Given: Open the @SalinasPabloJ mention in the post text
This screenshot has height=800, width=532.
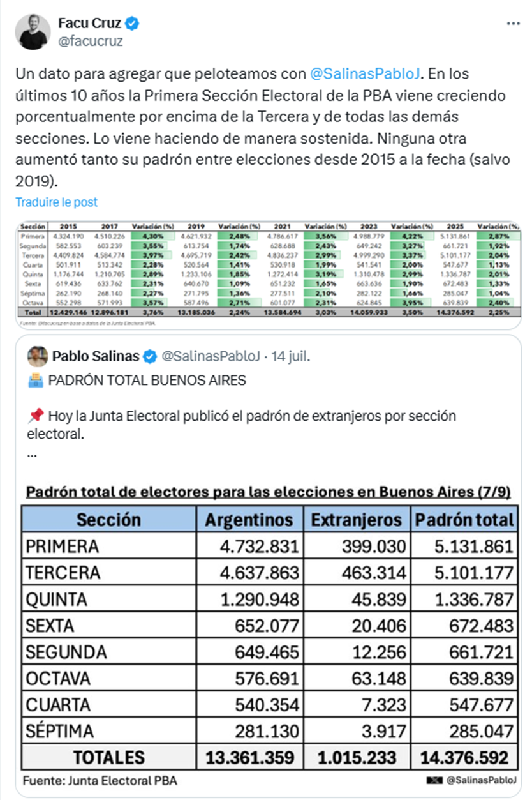Looking at the screenshot, I should pyautogui.click(x=365, y=74).
